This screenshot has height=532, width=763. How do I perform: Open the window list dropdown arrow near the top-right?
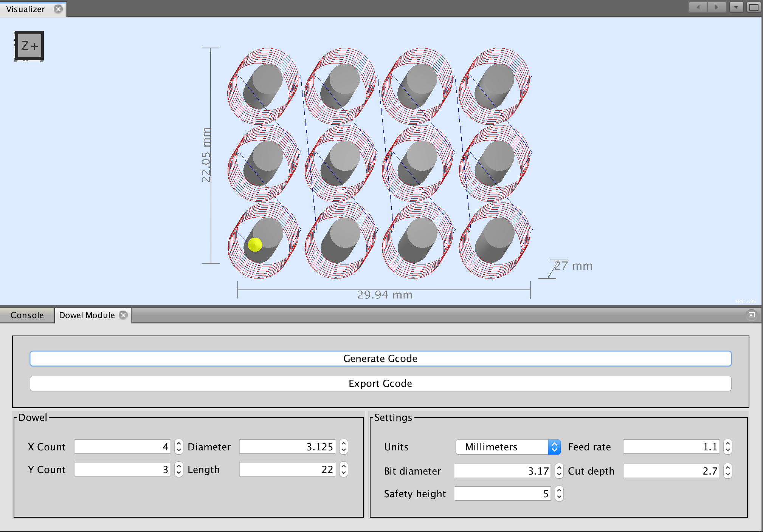pos(736,7)
